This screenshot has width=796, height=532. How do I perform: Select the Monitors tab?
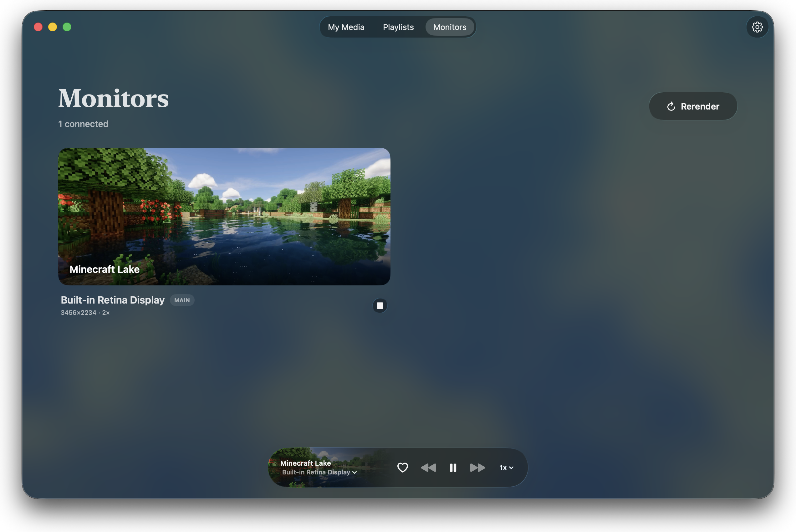point(449,27)
